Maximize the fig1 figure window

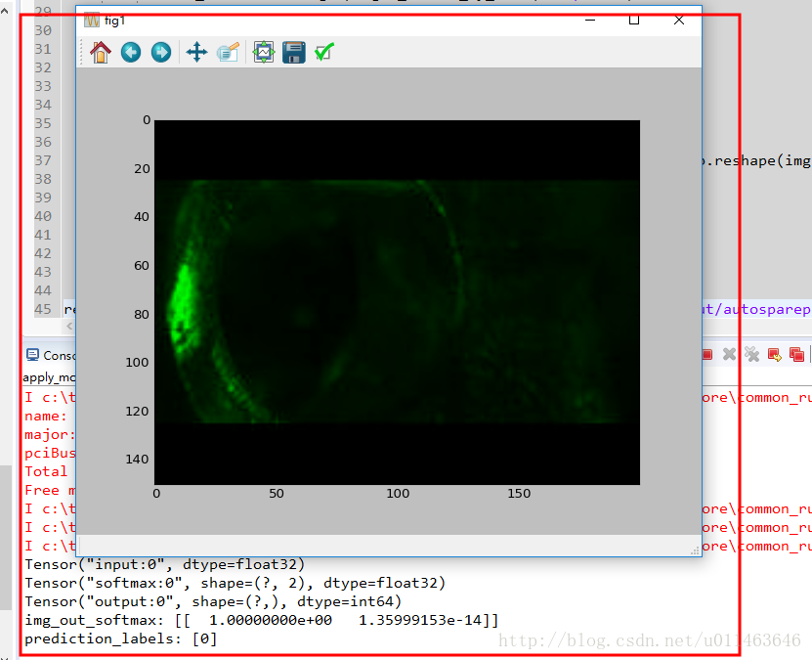point(634,21)
